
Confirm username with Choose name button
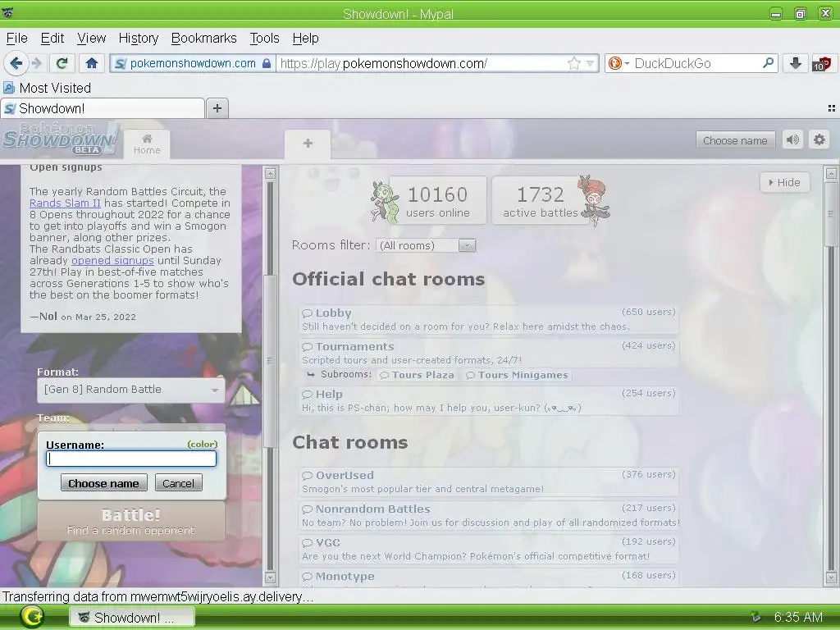pos(103,483)
